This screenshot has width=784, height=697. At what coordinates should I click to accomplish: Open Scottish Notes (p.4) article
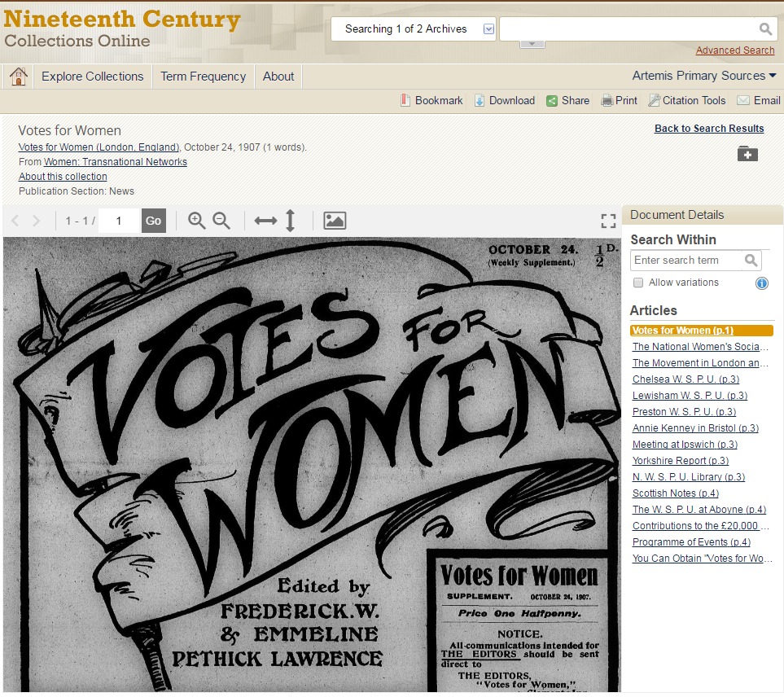[676, 493]
